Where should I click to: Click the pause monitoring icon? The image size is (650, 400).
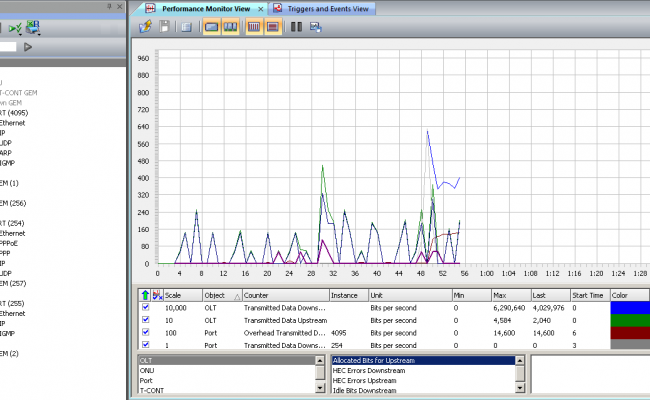pos(296,26)
